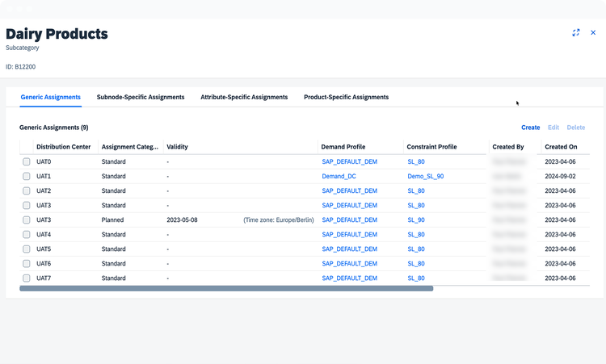
Task: Select the UAT6 row checkbox
Action: click(27, 264)
